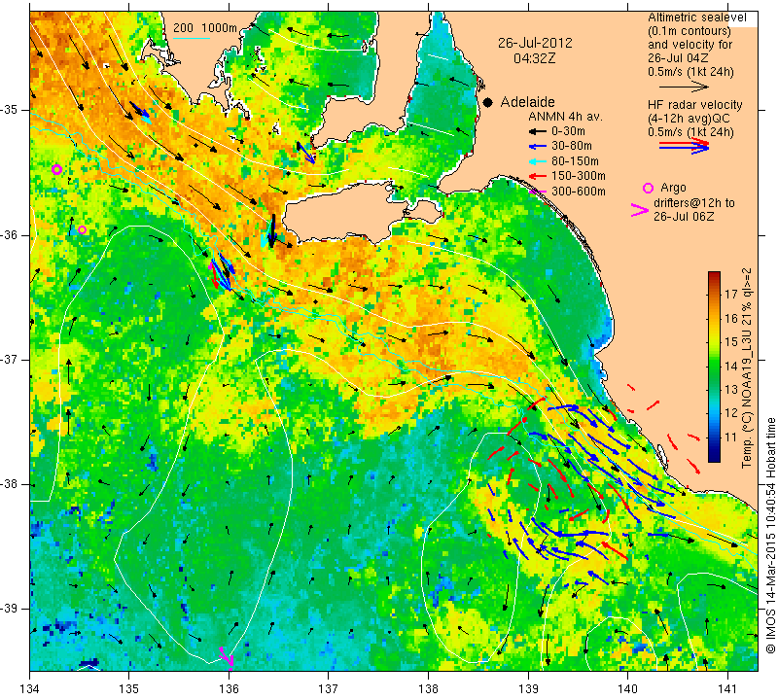Click the red 150-300m legend arrow
778x700 pixels.
[536, 176]
